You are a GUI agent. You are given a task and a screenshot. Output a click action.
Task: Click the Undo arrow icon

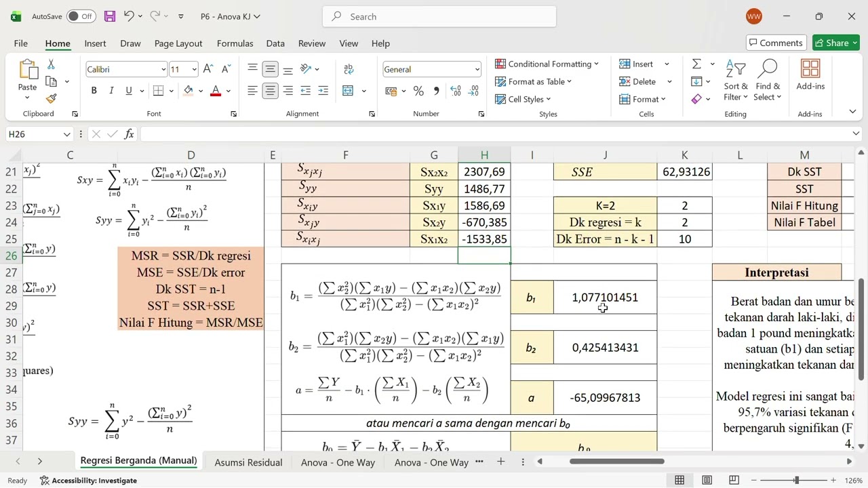point(129,16)
